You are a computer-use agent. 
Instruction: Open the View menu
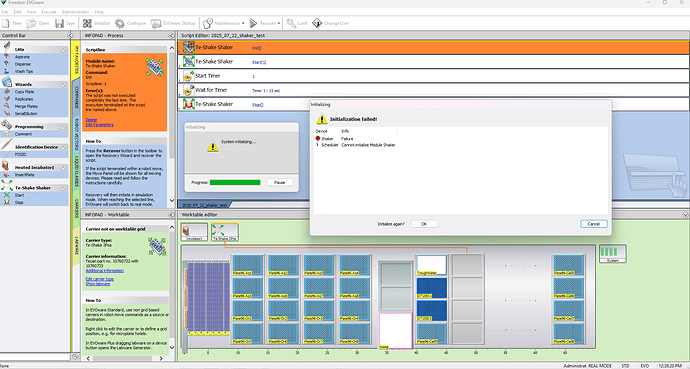[31, 12]
